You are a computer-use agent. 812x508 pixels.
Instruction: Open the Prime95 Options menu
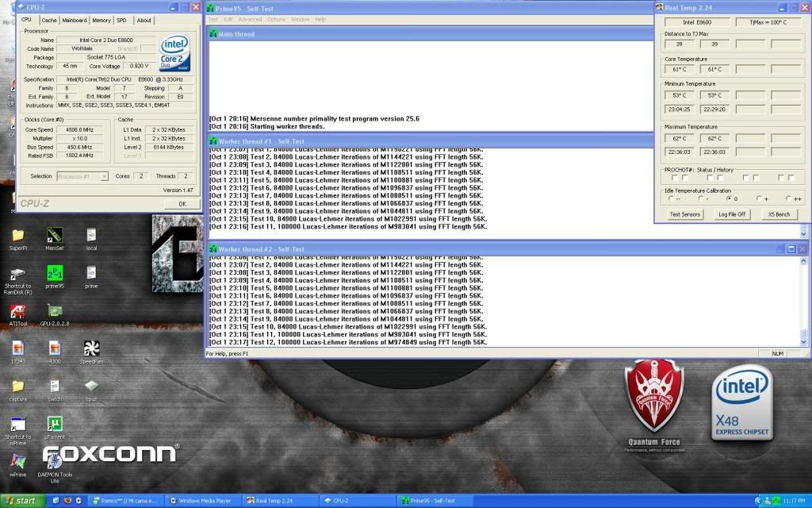(277, 19)
